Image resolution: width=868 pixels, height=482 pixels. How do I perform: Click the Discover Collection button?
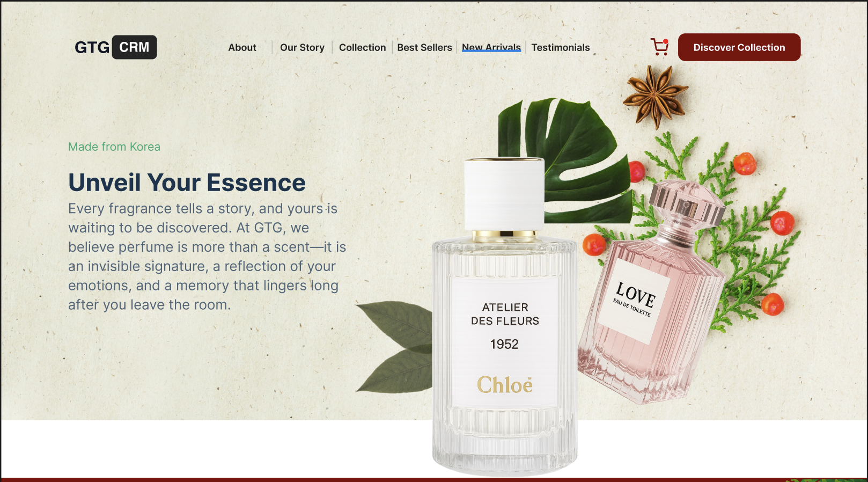[x=739, y=47]
